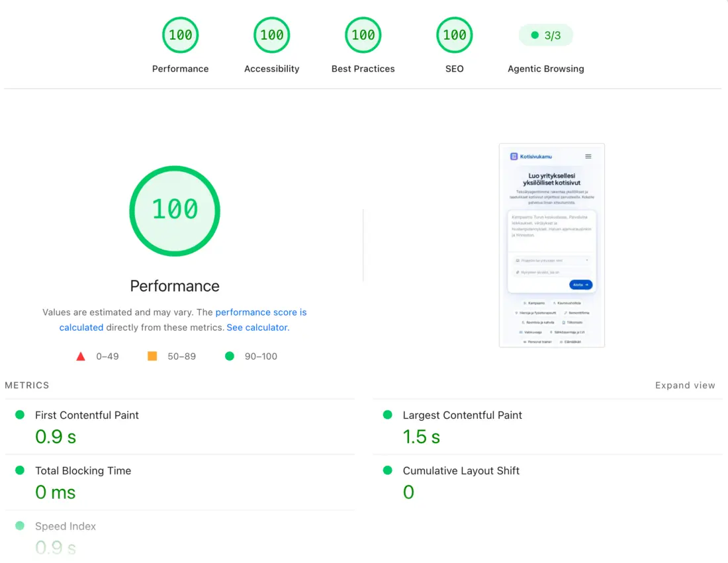Screen dimensions: 728x563
Task: Jump to the Accessibility category label
Action: coord(271,69)
